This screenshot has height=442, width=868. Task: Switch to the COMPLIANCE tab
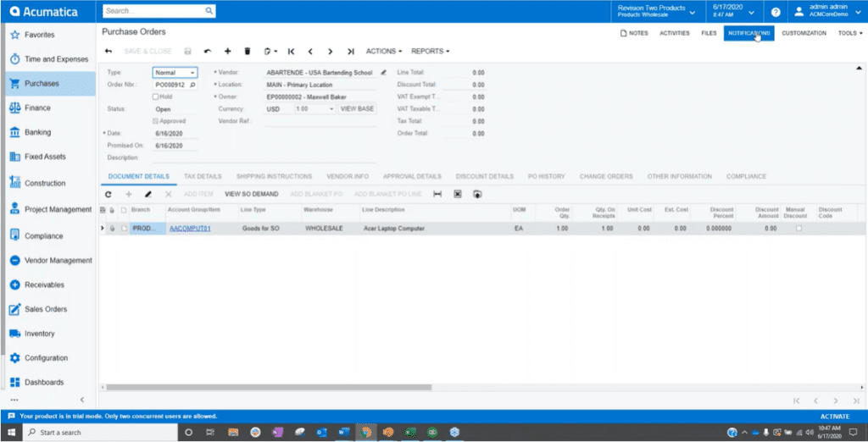point(746,176)
